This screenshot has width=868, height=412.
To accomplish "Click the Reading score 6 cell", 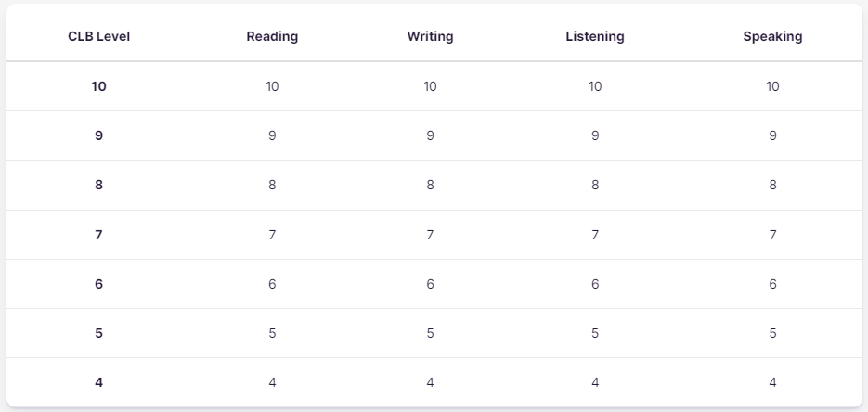I will 272,284.
